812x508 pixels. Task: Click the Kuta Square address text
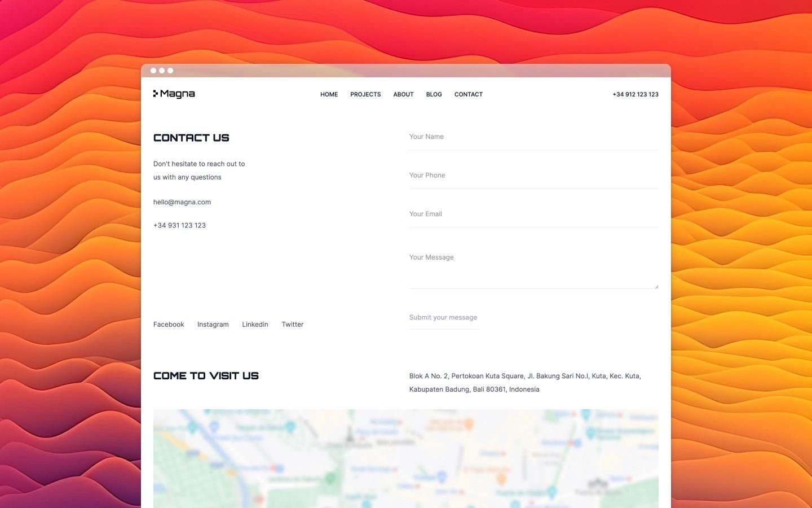tap(524, 382)
